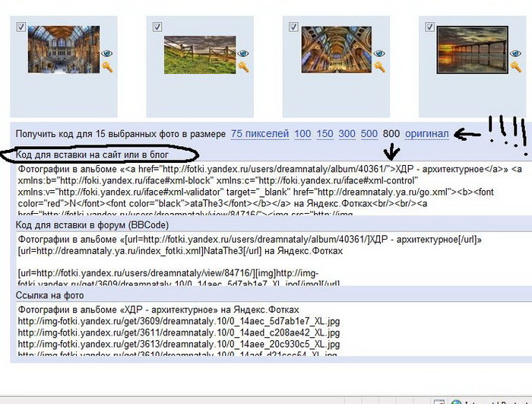
Task: Click the 0_14aee_20c930c5_XL.jpg URL line
Action: 179,344
